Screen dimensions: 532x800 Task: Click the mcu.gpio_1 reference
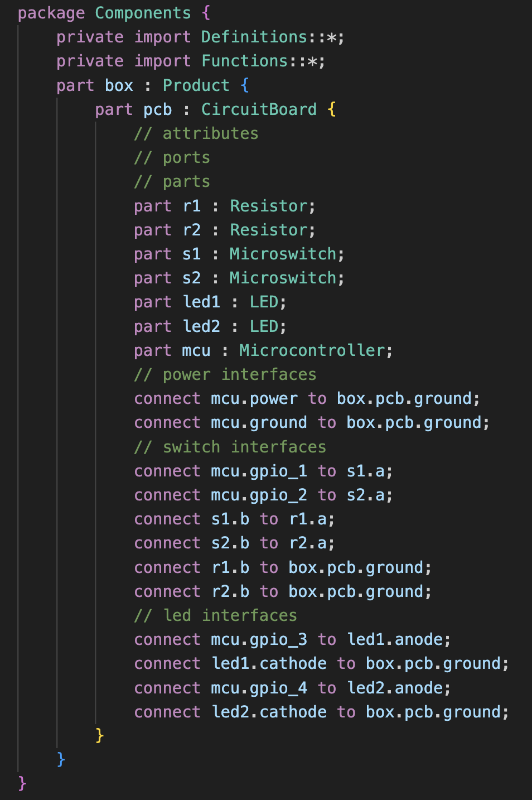[x=259, y=471]
